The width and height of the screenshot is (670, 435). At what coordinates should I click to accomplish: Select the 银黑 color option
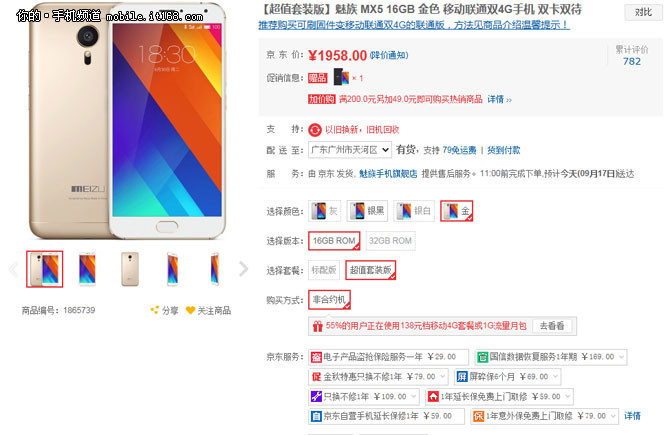(x=367, y=211)
